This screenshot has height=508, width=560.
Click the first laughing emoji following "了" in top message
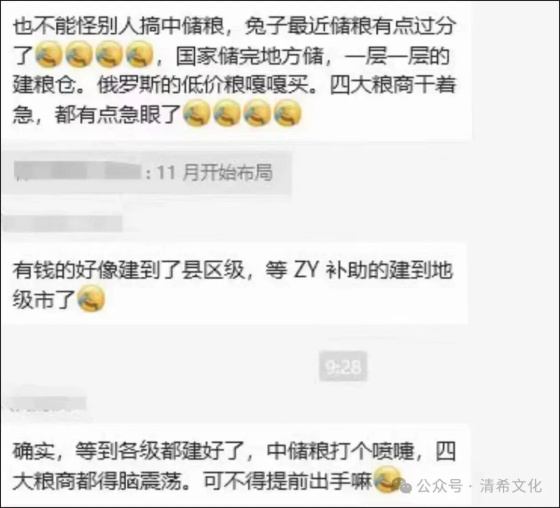[49, 54]
